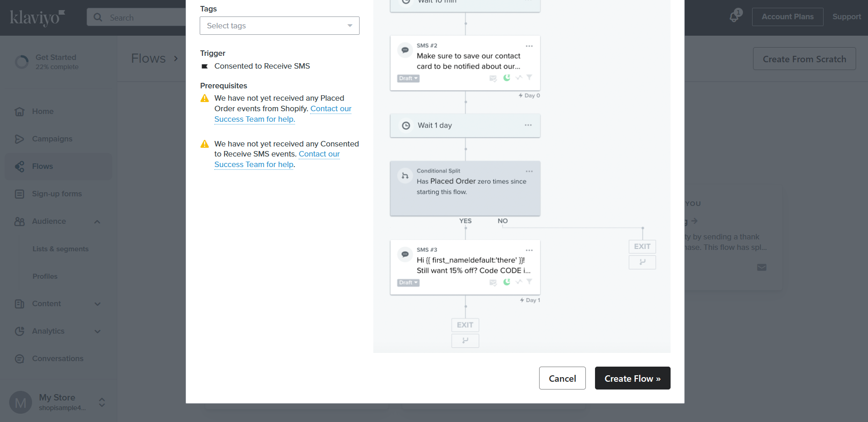Open the Conditional Split three-dot menu
Screen dimensions: 868x422
pyautogui.click(x=529, y=171)
